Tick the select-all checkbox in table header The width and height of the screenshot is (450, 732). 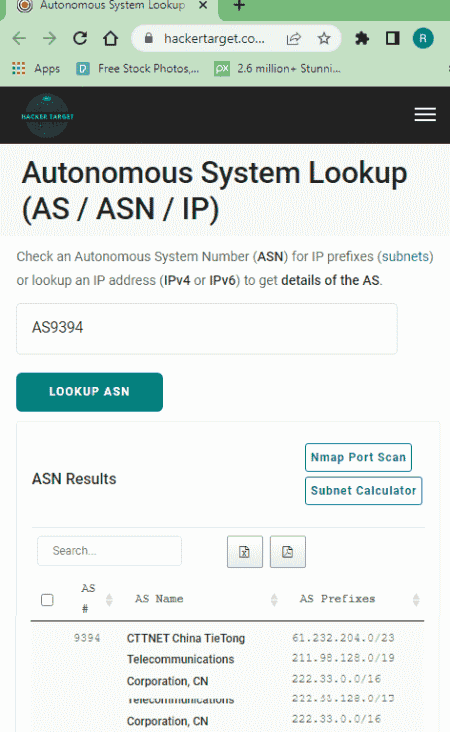47,599
